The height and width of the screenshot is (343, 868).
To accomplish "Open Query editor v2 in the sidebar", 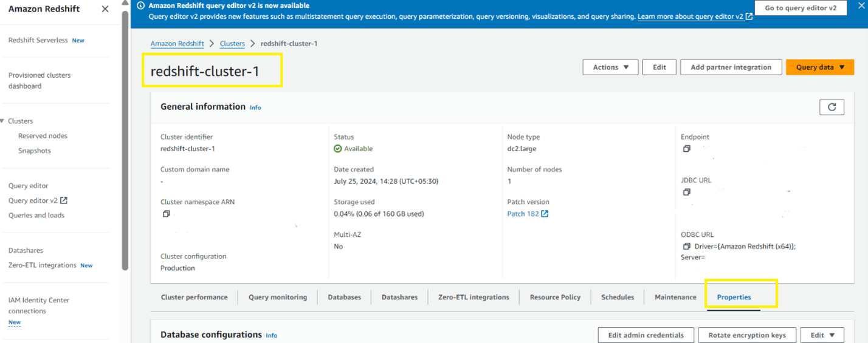I will (33, 200).
